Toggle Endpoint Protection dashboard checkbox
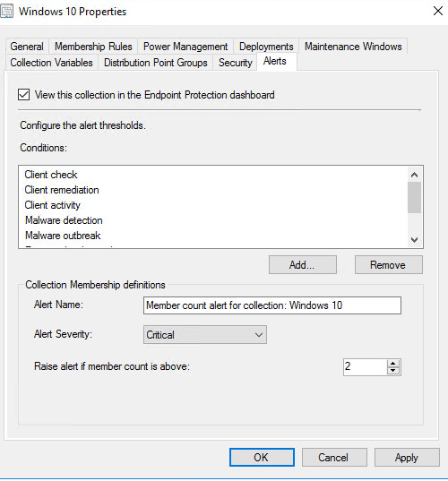 tap(23, 95)
